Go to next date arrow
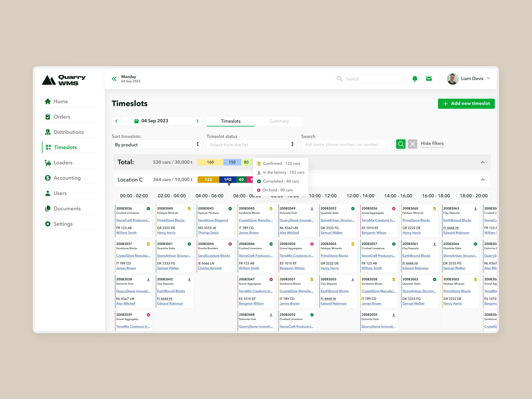The width and height of the screenshot is (532, 399). point(197,121)
